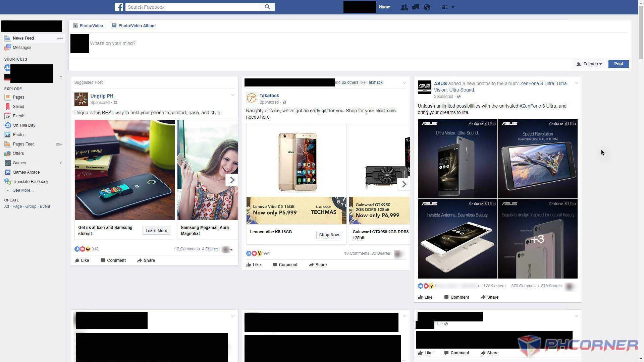Click the Offers sidebar icon

pos(7,154)
